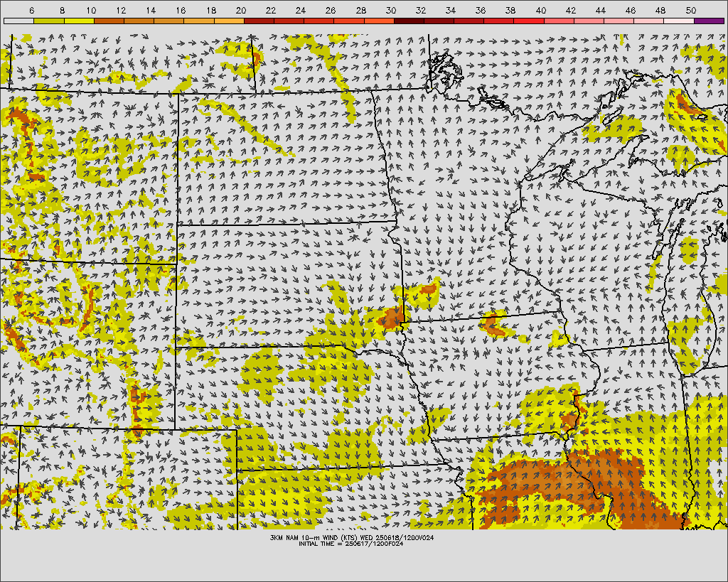Click the legend label "40"

pos(541,10)
